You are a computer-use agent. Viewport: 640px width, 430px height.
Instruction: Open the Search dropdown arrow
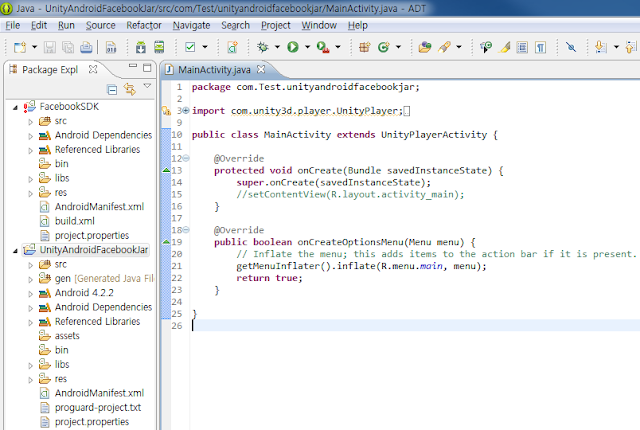(459, 47)
